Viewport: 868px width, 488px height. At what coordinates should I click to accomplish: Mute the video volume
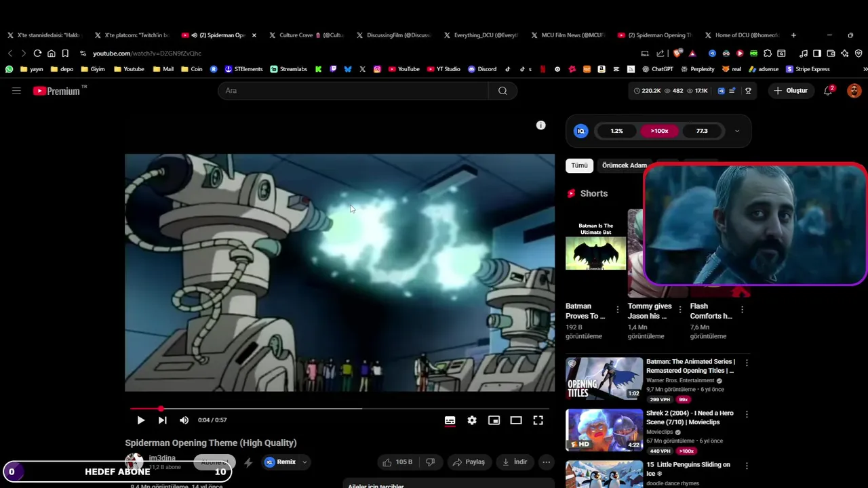[x=184, y=420]
